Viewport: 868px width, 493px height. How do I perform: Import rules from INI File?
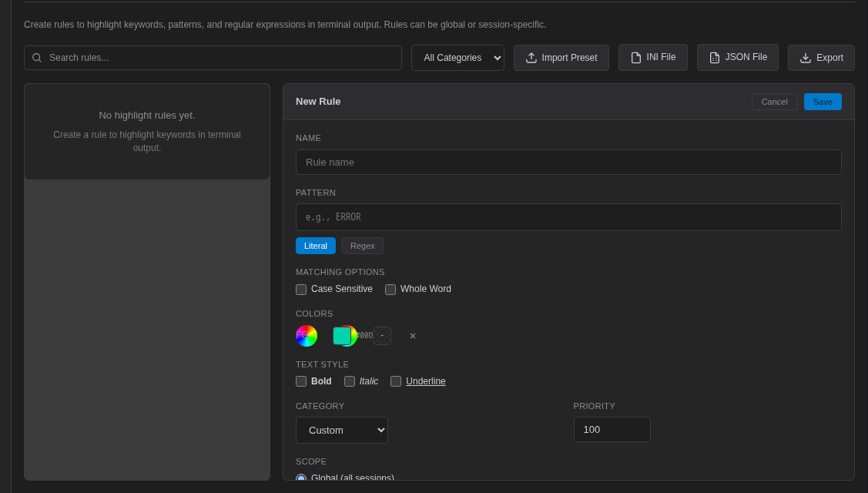click(652, 57)
